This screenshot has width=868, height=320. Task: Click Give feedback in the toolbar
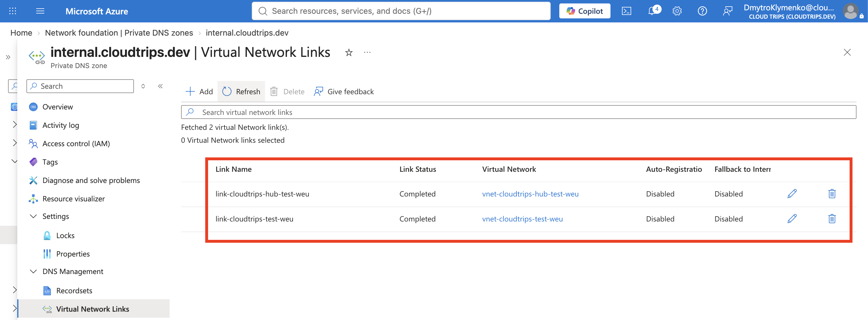pyautogui.click(x=344, y=92)
